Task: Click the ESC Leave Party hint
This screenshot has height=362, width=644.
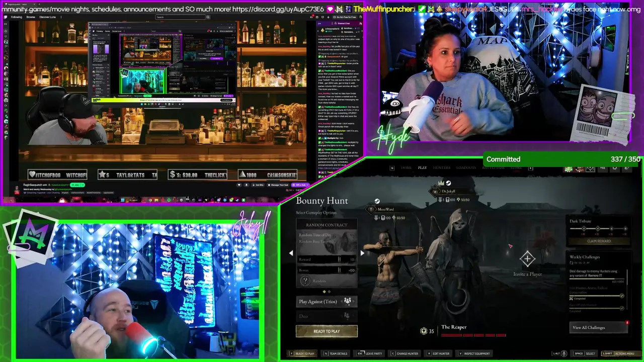Action: 369,353
